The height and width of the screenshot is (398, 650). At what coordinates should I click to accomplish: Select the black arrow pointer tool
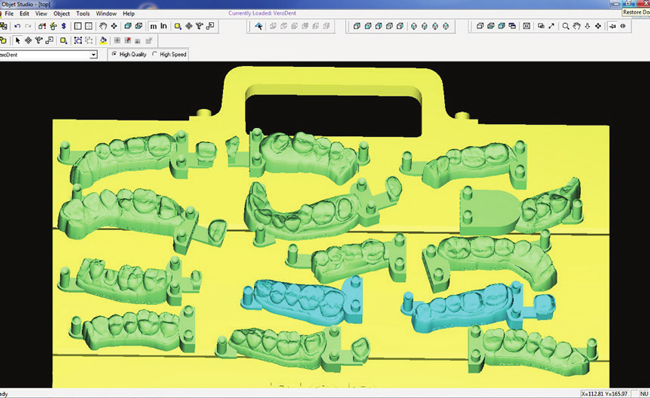[x=17, y=40]
